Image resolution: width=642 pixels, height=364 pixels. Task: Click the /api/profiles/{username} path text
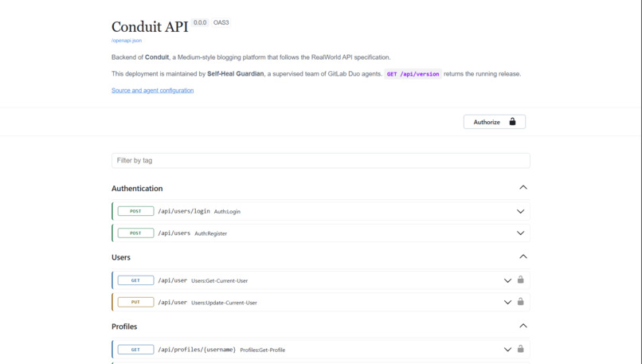click(x=197, y=350)
